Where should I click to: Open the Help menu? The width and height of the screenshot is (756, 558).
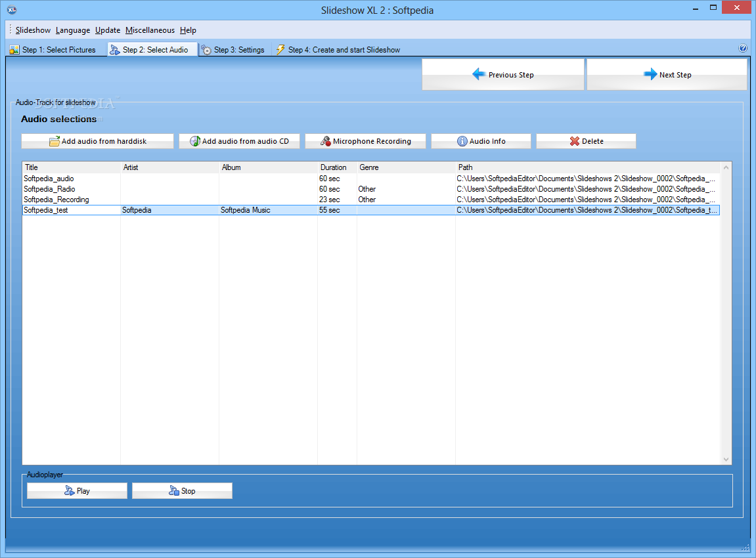click(x=188, y=30)
